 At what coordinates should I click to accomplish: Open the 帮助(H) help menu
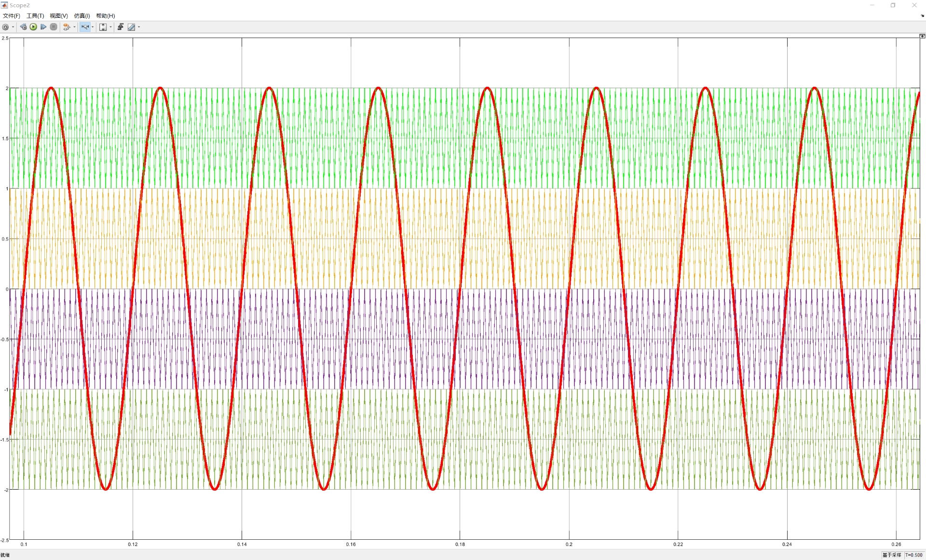pos(106,16)
